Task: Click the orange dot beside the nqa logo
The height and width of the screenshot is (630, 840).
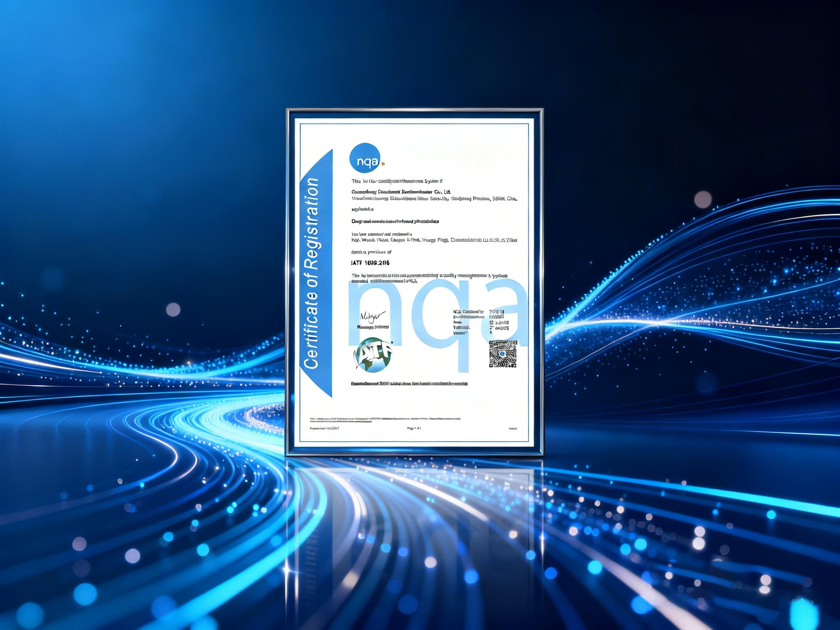Action: [x=383, y=164]
